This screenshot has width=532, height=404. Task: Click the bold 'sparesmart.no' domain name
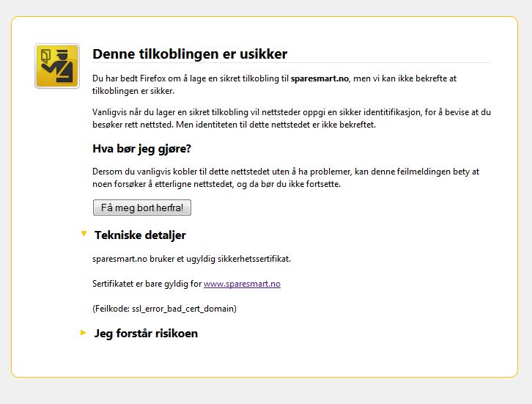click(319, 78)
